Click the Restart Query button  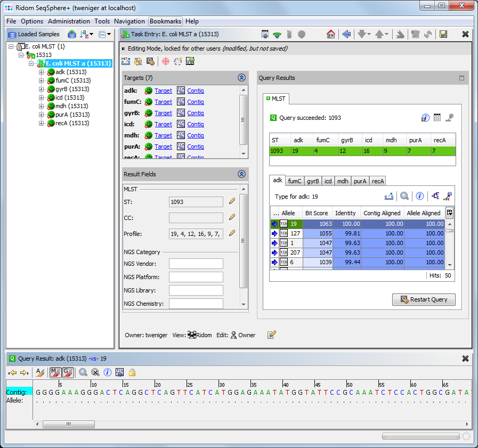[424, 299]
